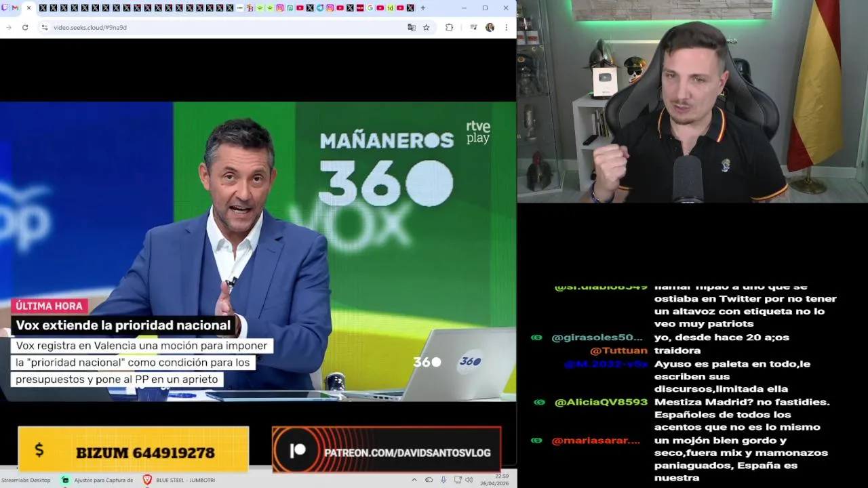Open the media control toolbar icon
868x488 pixels.
pos(473,27)
